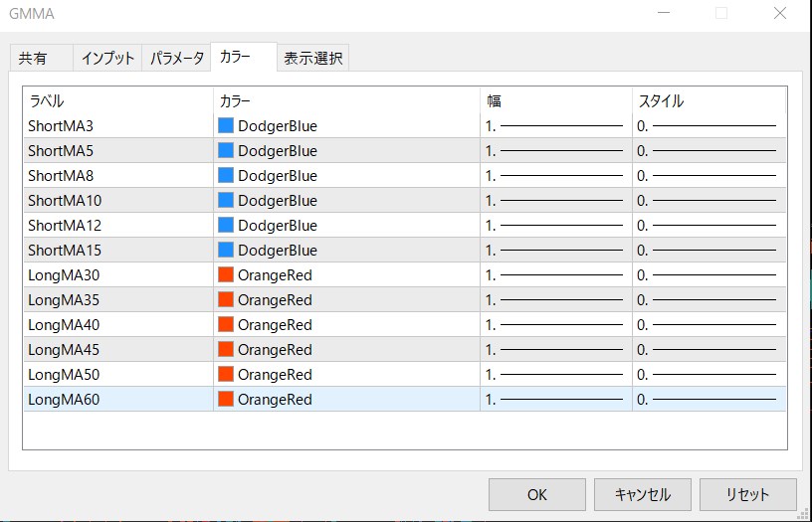812x522 pixels.
Task: Click the OK button
Action: (x=537, y=494)
